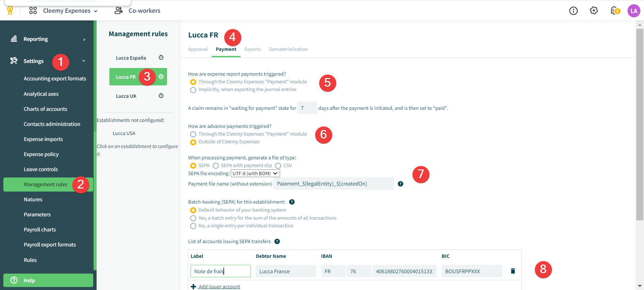Select the Lucca España establishment
The image size is (644, 290).
(x=131, y=58)
